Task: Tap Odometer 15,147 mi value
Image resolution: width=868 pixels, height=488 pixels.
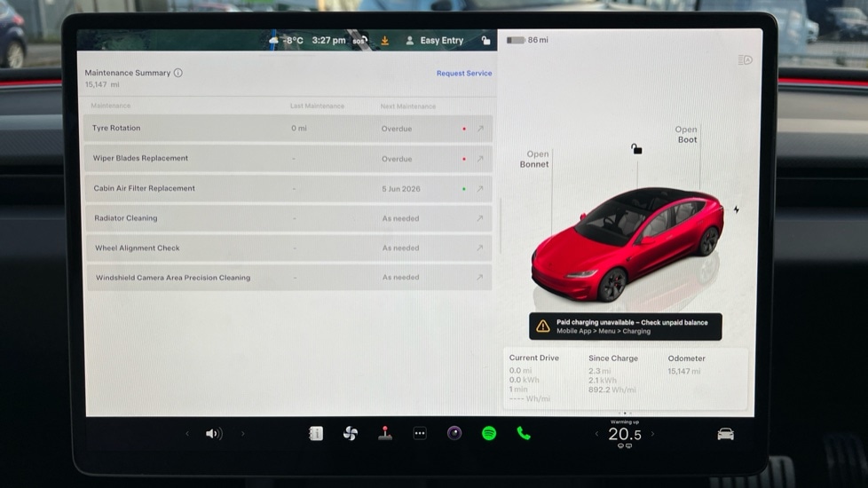Action: tap(683, 371)
